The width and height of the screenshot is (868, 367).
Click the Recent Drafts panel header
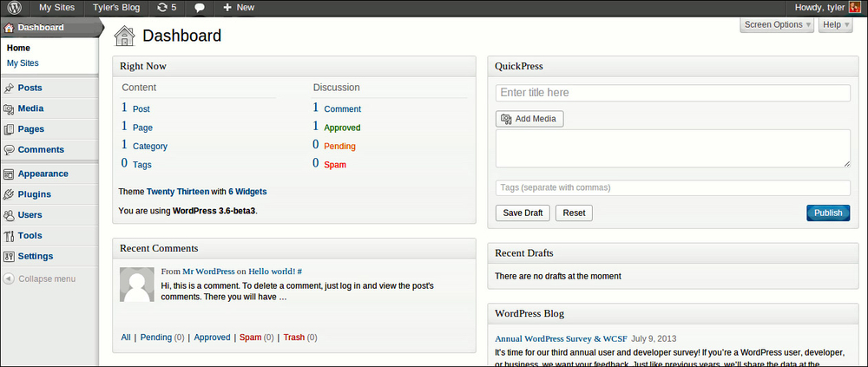674,253
